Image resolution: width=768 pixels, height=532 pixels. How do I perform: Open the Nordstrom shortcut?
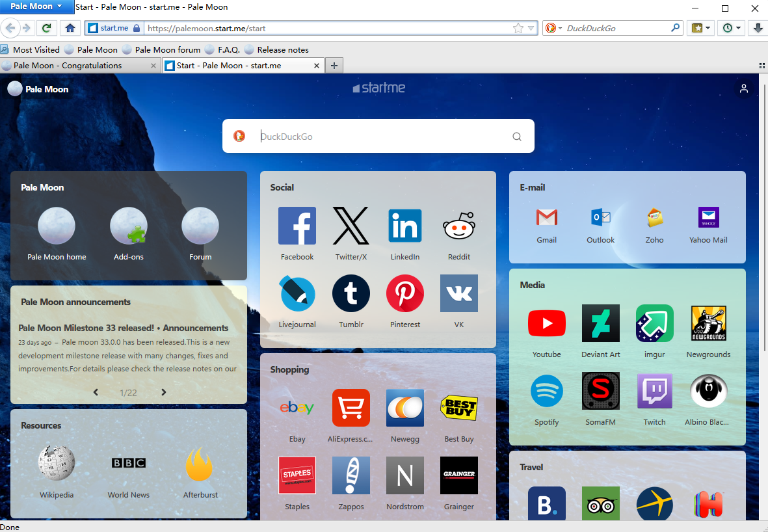(x=404, y=475)
